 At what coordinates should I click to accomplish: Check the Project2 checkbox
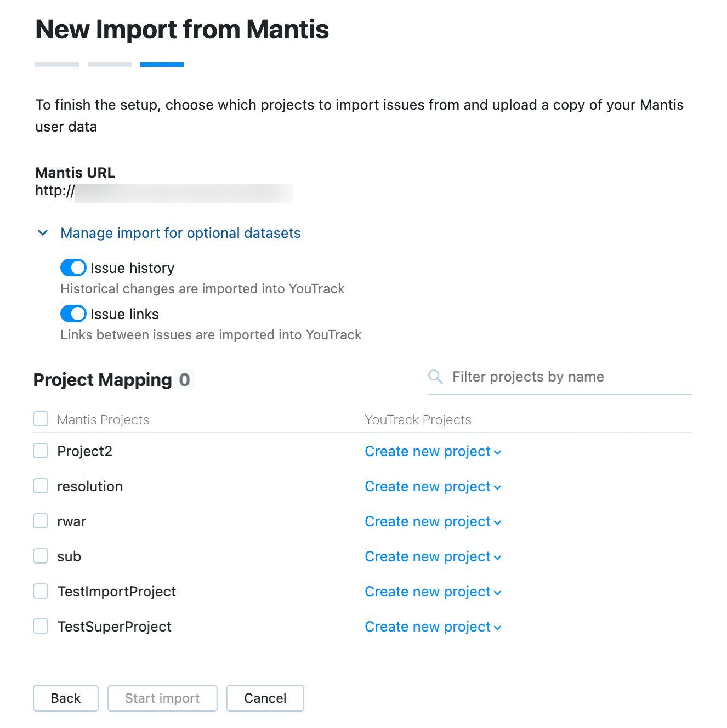point(41,451)
